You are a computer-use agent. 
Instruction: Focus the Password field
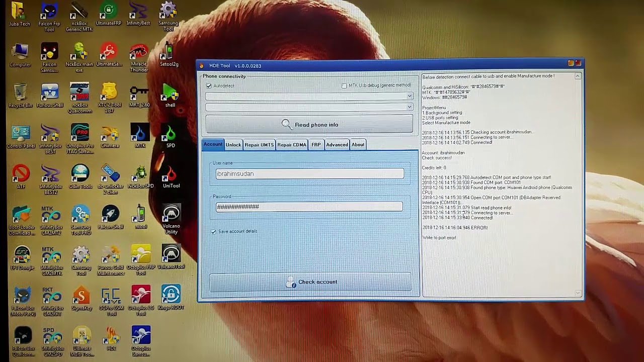pyautogui.click(x=309, y=207)
